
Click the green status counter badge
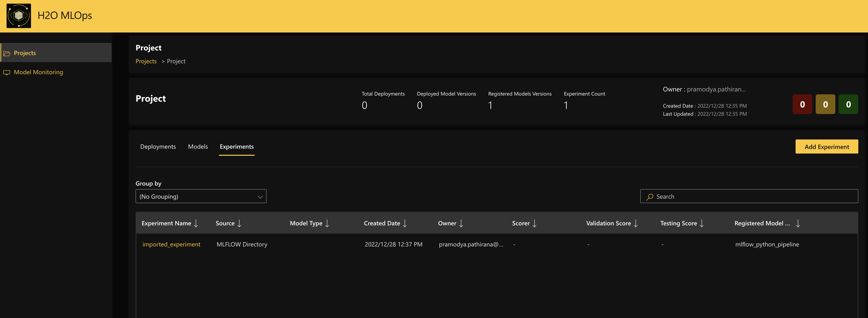click(848, 104)
